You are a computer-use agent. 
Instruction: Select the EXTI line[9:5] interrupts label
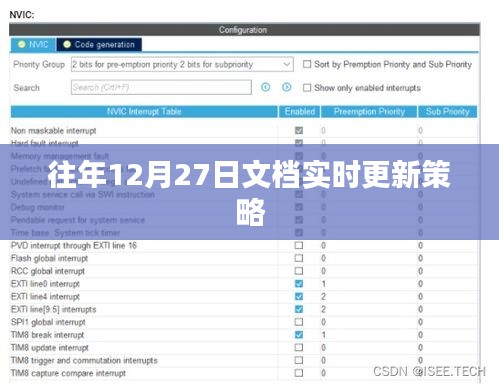point(53,309)
